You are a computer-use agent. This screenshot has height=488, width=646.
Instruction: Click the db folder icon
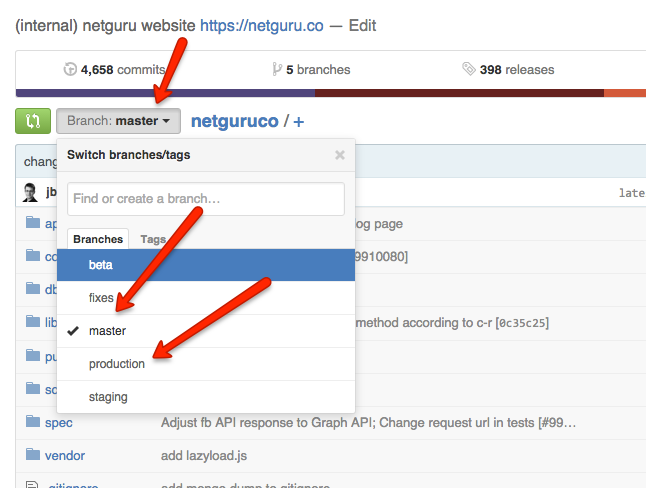tap(33, 288)
